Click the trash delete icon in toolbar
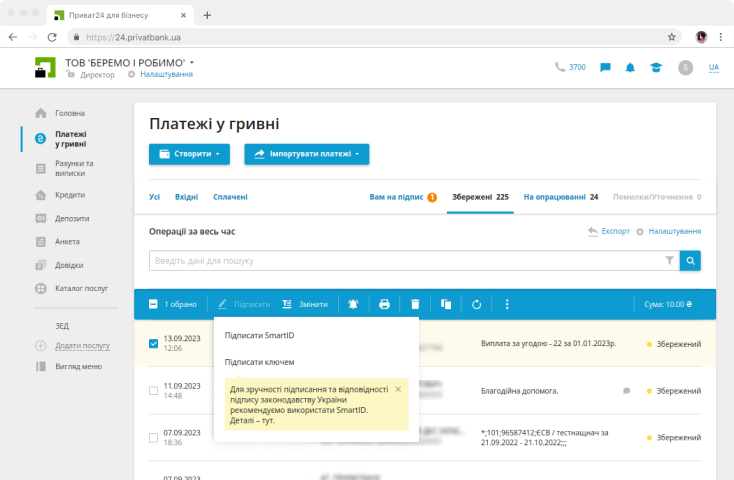The height and width of the screenshot is (480, 734). [x=415, y=304]
